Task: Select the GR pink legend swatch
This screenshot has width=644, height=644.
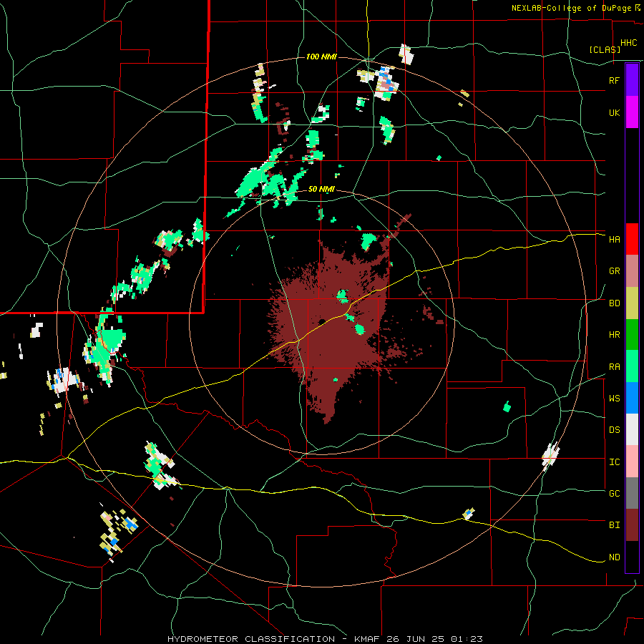Action: [x=632, y=271]
